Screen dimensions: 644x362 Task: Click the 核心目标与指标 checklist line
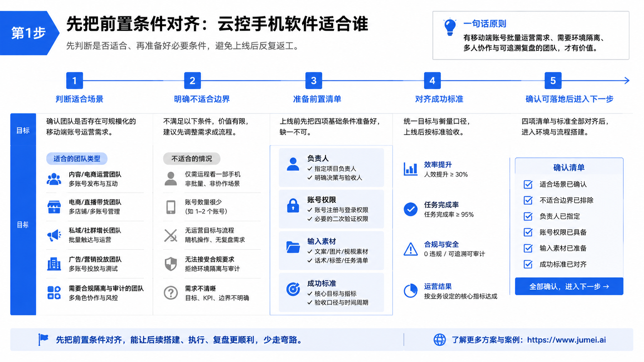pyautogui.click(x=332, y=294)
